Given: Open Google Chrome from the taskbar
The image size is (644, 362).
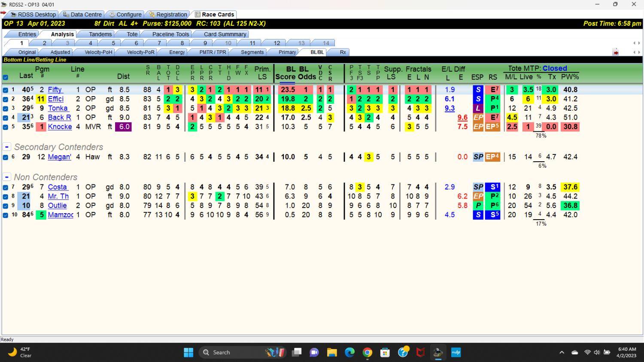Looking at the screenshot, I should (368, 353).
